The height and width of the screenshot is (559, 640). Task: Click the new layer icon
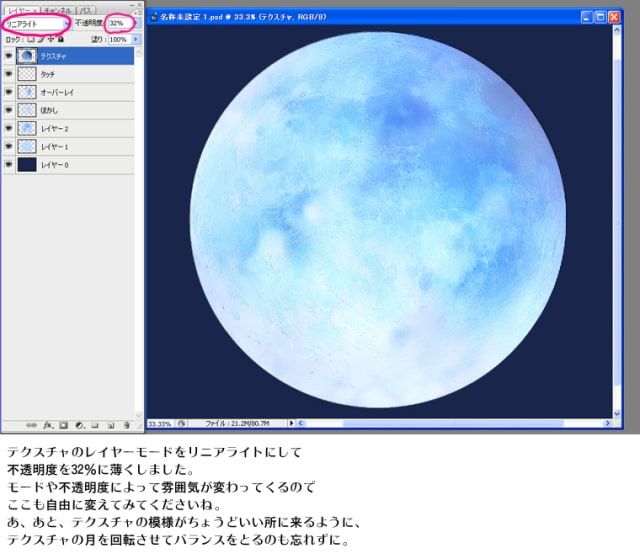pos(111,425)
